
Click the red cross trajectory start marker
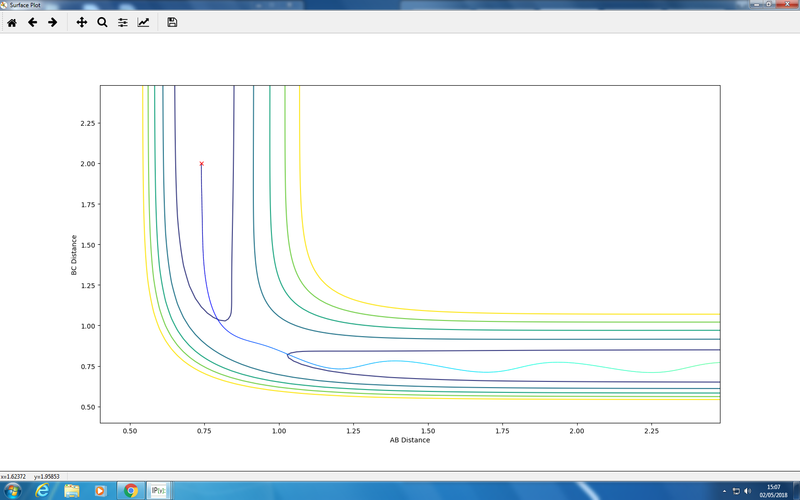coord(202,163)
